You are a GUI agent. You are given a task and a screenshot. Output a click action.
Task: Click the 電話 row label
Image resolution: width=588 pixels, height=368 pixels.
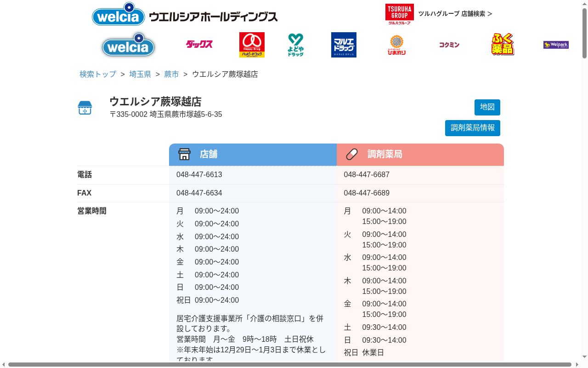coord(85,175)
